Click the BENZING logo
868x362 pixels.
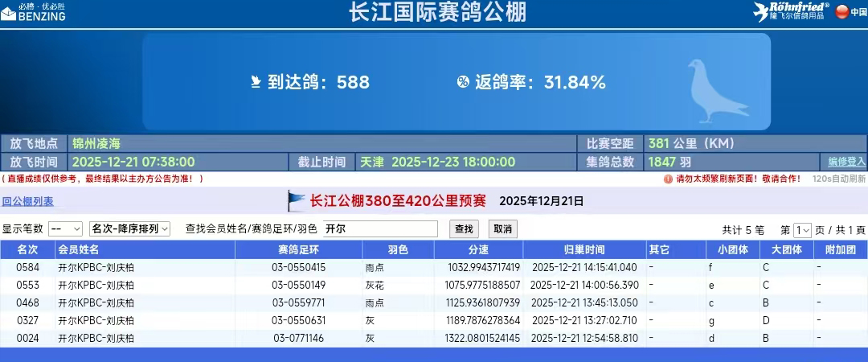(34, 11)
